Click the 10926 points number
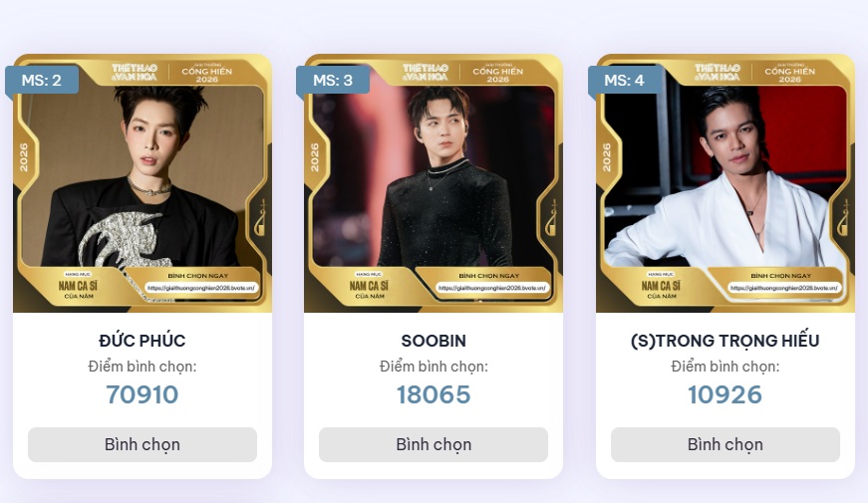The image size is (868, 503). click(x=724, y=394)
